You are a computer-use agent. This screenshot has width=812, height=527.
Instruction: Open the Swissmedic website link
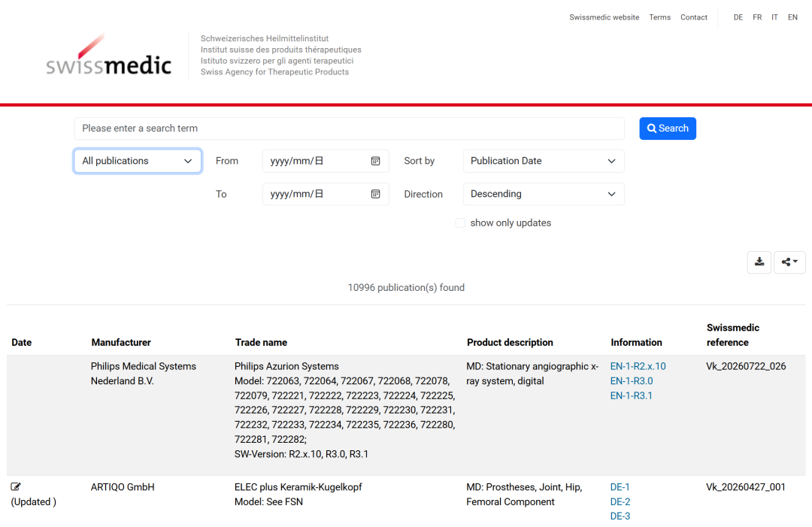pos(604,17)
